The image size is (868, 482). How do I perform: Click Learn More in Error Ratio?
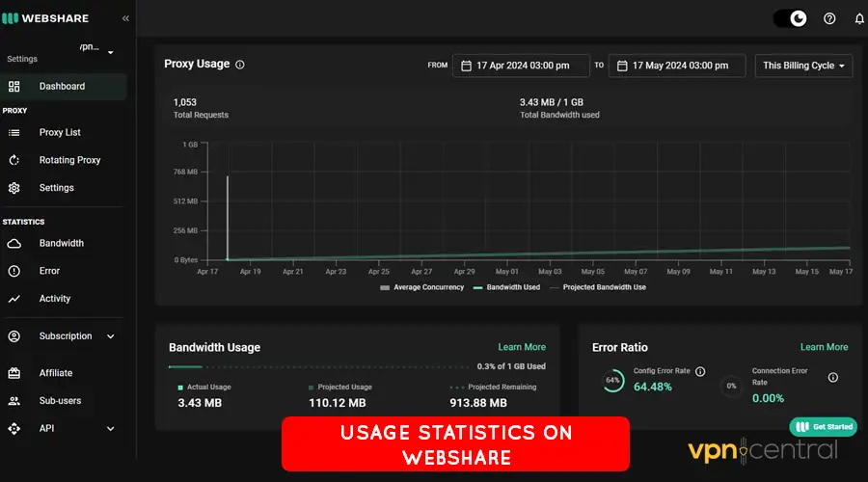(824, 347)
